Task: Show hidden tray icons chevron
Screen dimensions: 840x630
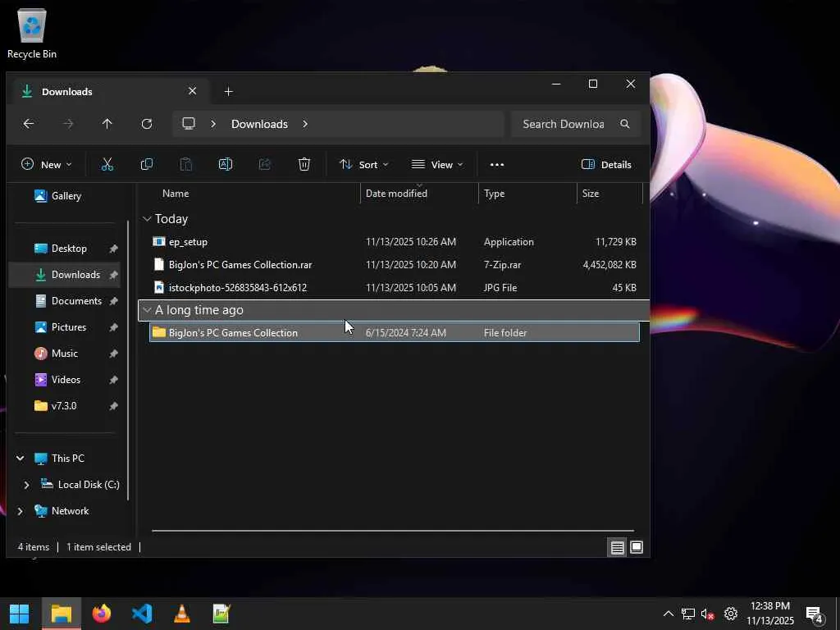Action: click(668, 614)
